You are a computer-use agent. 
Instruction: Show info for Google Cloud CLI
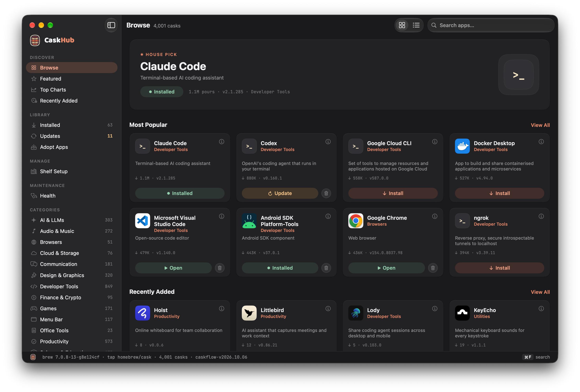434,142
